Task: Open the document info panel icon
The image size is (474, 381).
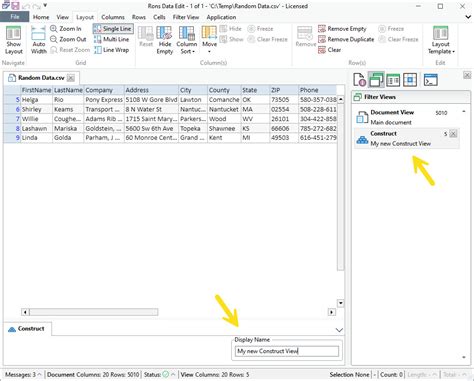Action: (x=360, y=80)
